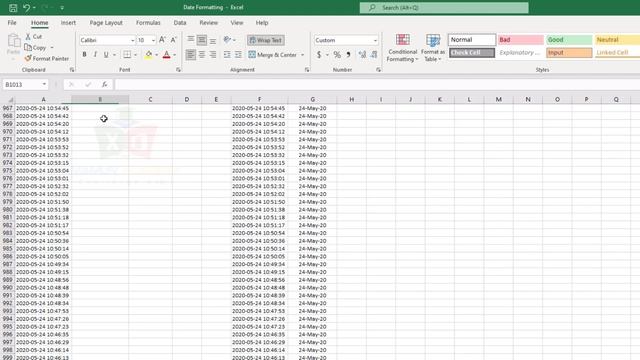Toggle Middle Align
Viewport: 640px width, 360px height.
tap(202, 40)
